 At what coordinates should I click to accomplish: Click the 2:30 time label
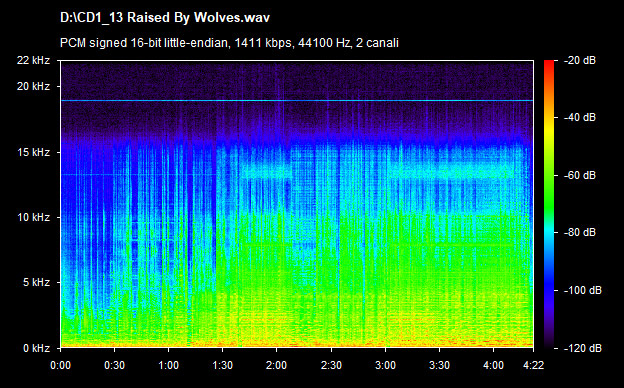click(331, 365)
